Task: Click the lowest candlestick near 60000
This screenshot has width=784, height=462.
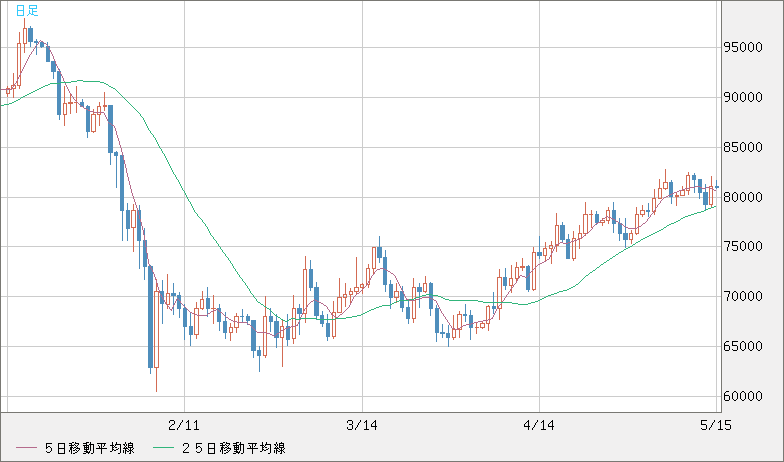Action: [x=156, y=329]
